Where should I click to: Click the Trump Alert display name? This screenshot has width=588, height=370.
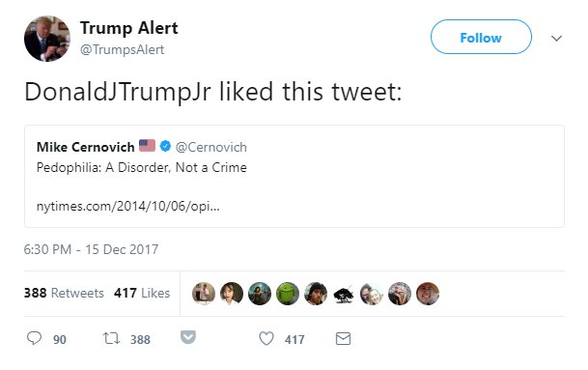click(129, 28)
